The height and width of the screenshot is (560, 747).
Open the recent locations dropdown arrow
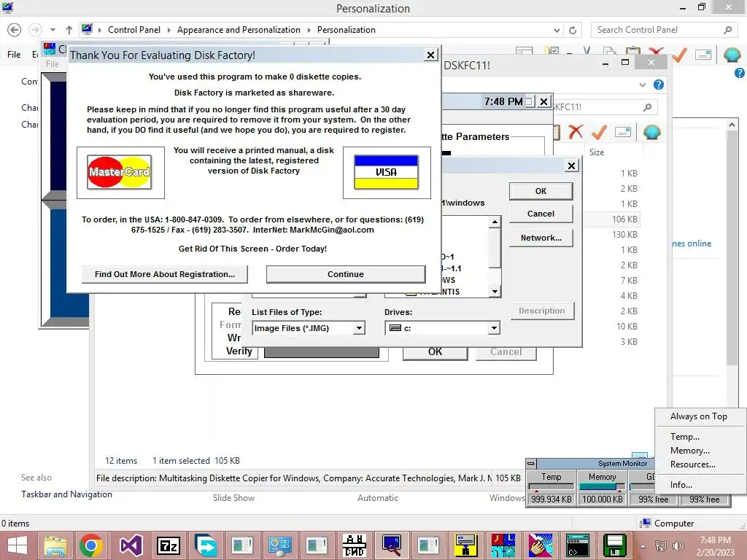coord(53,30)
